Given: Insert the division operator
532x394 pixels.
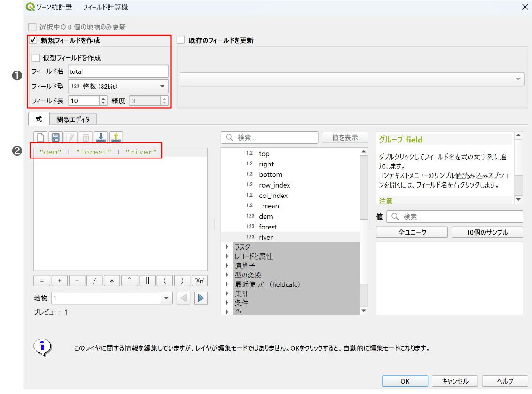Looking at the screenshot, I should click(94, 281).
